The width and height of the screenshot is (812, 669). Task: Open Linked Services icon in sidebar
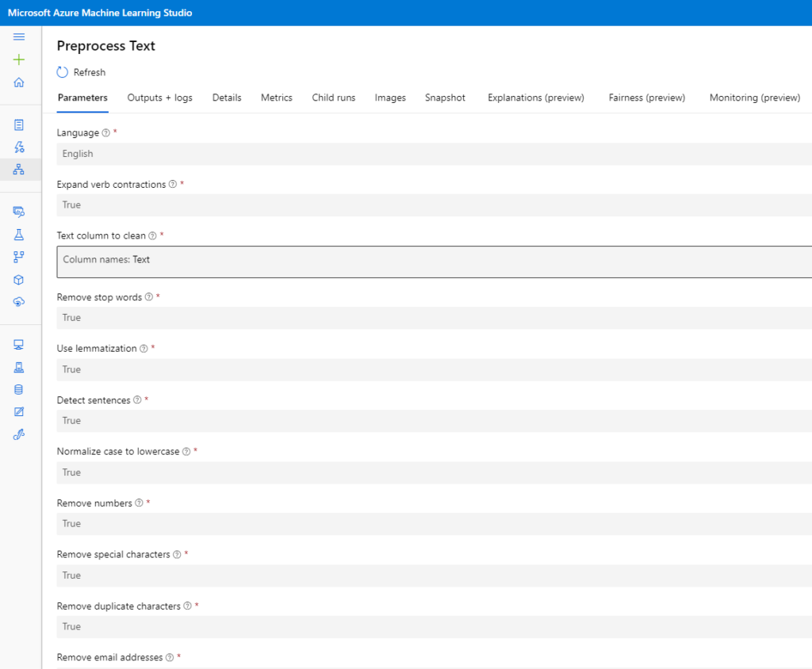pyautogui.click(x=19, y=434)
